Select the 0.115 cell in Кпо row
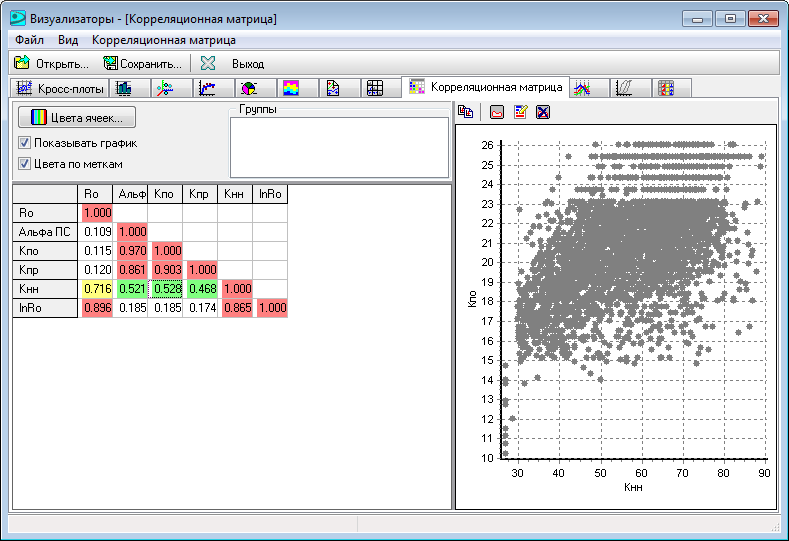 click(x=97, y=251)
